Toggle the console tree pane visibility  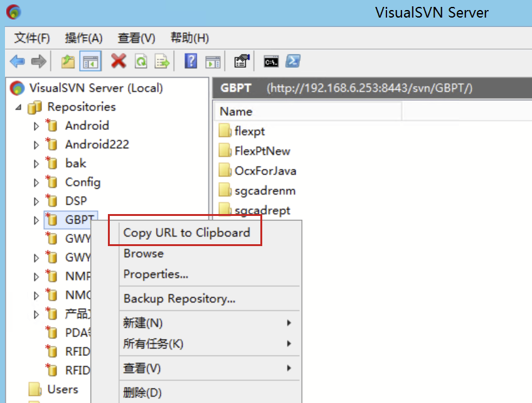[x=90, y=61]
